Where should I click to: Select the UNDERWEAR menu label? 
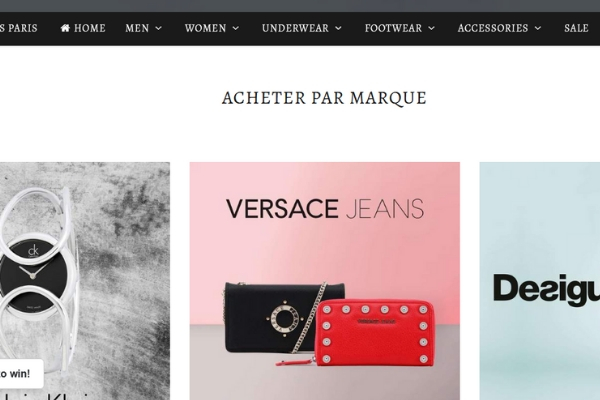295,28
